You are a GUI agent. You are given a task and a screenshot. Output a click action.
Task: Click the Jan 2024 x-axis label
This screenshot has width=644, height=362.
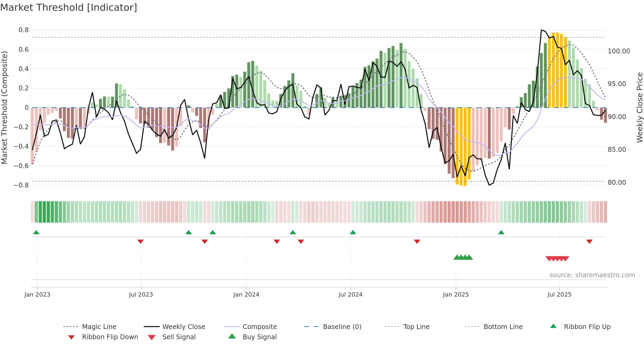(x=246, y=295)
